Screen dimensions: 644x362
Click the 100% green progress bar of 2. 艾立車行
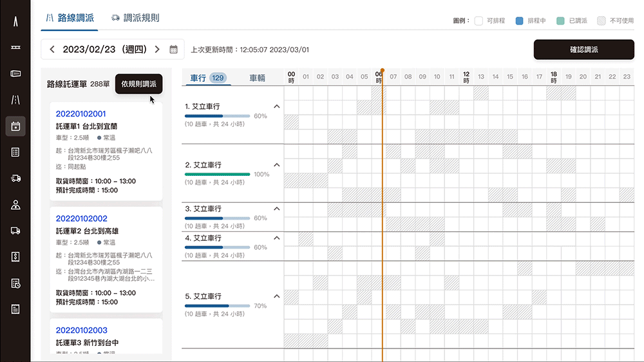217,174
